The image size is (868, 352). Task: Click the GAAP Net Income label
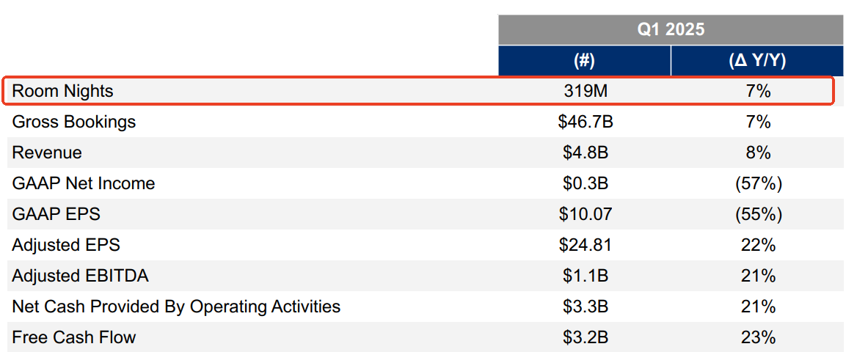[x=84, y=183]
